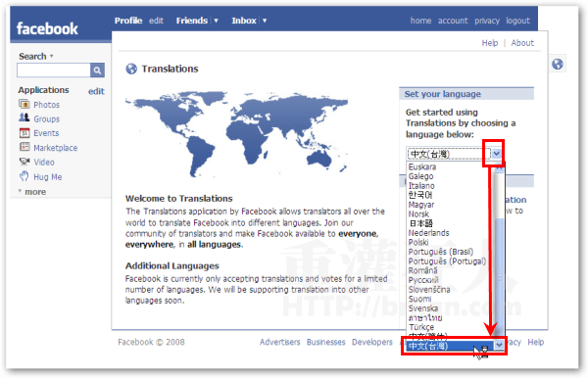
Task: Open the Groups application icon
Action: [24, 118]
